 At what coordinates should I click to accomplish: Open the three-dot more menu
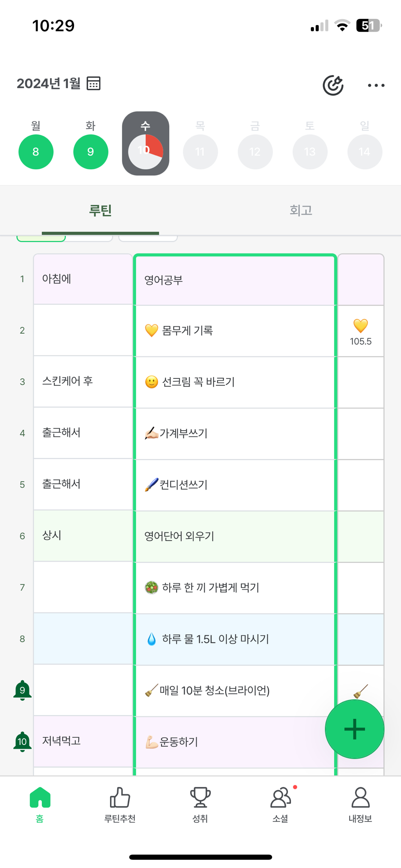(376, 85)
